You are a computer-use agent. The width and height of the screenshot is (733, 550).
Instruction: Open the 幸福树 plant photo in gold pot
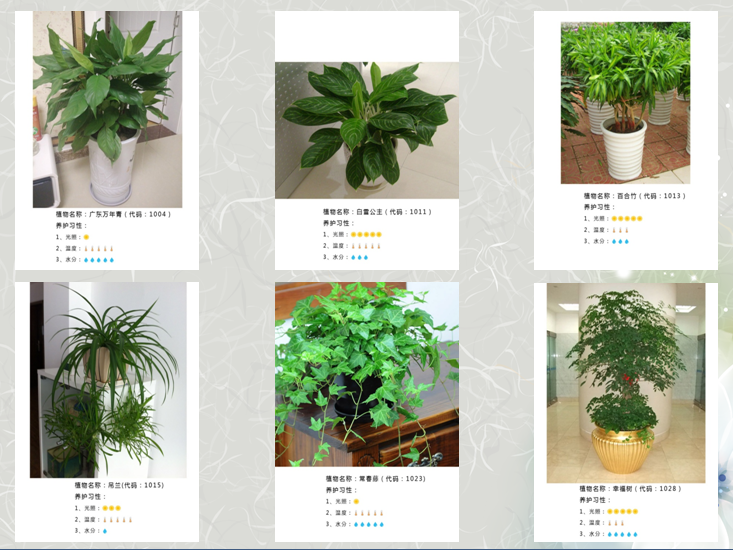click(626, 383)
